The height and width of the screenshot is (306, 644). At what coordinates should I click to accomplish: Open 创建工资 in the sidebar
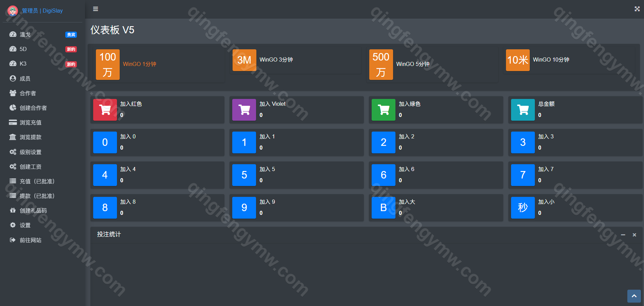pyautogui.click(x=43, y=167)
